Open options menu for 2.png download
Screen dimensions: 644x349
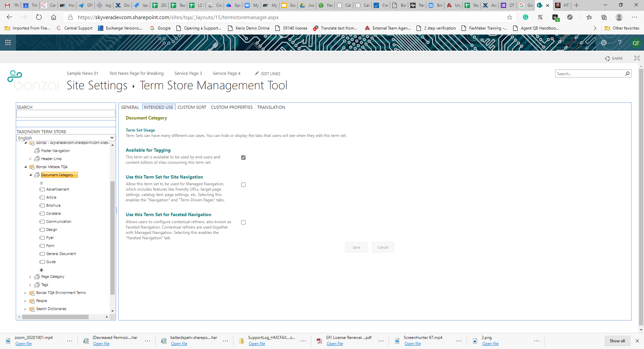click(537, 341)
